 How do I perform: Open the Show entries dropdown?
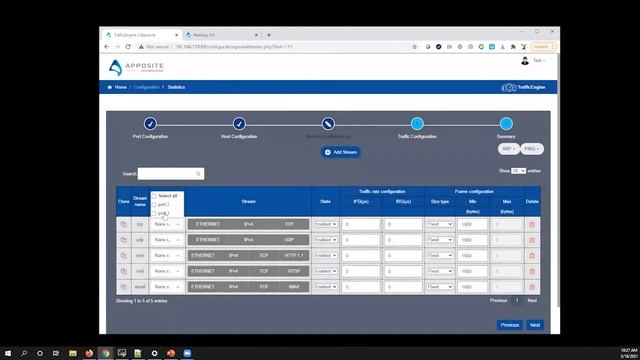[x=518, y=171]
